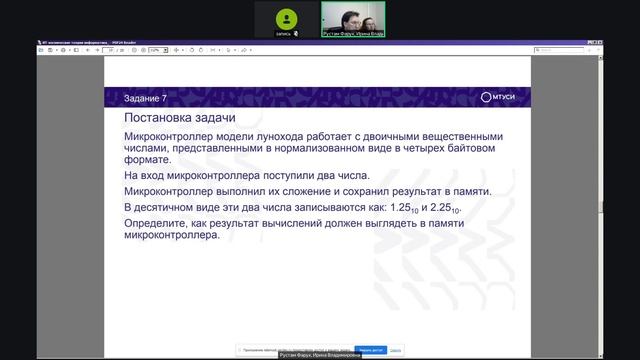Screen dimensions: 640x360
Task: Click the fit width icon in toolbar
Action: 212,50
